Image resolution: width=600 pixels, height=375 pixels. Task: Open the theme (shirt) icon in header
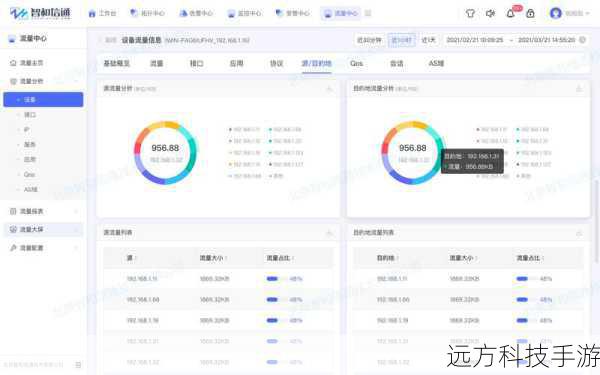click(x=470, y=13)
